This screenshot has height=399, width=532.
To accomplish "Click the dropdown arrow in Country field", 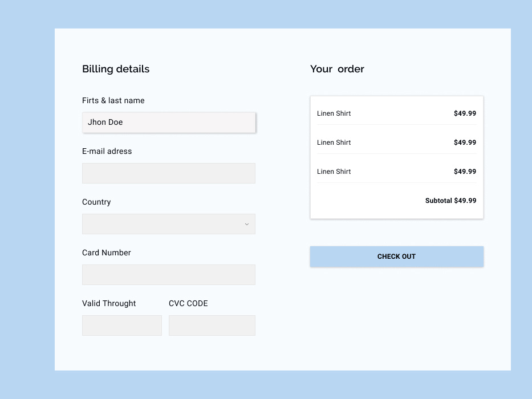I will pos(246,224).
